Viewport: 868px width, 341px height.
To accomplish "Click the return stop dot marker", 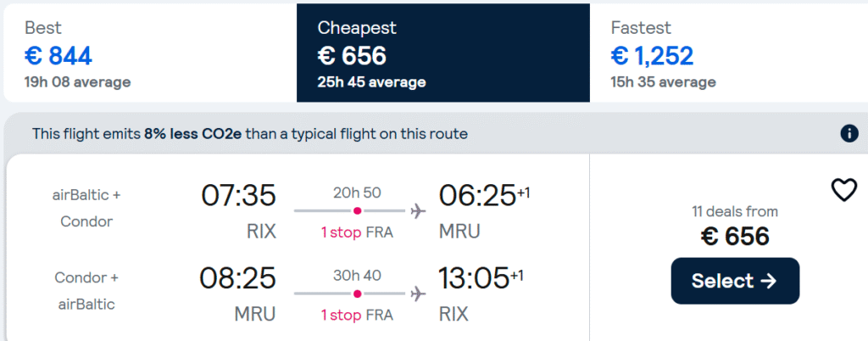I will click(357, 294).
